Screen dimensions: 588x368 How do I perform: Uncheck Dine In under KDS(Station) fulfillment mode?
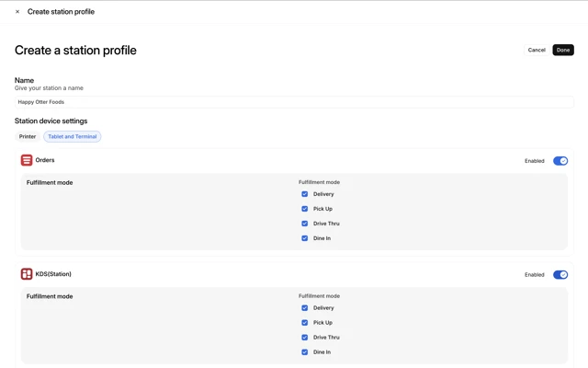click(305, 352)
